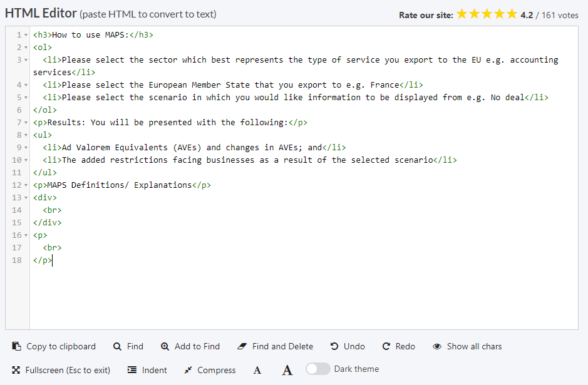
Task: Redo the last undone edit
Action: (x=386, y=346)
